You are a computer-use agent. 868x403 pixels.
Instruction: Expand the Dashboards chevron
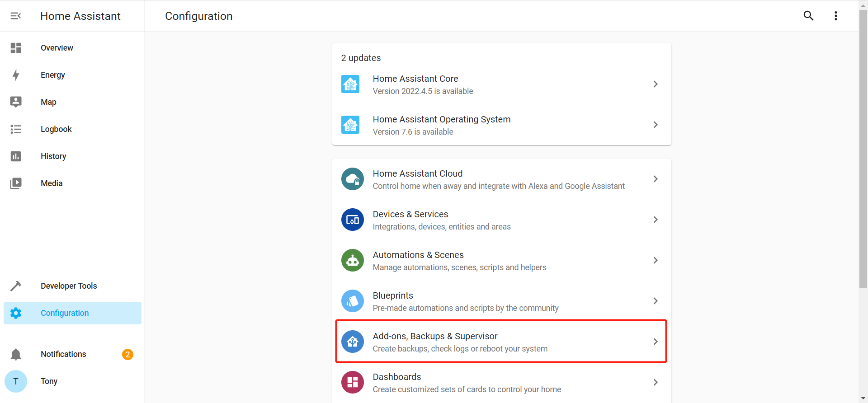656,382
